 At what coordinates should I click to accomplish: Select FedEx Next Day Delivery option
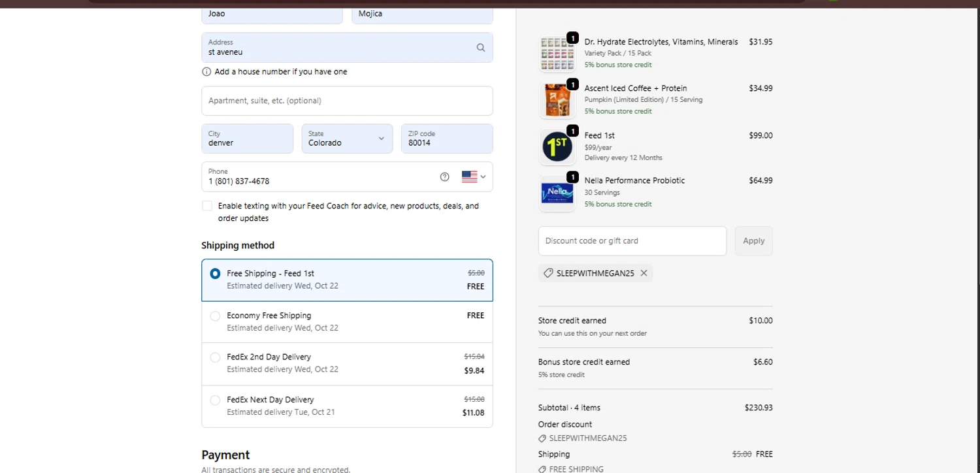point(347,406)
